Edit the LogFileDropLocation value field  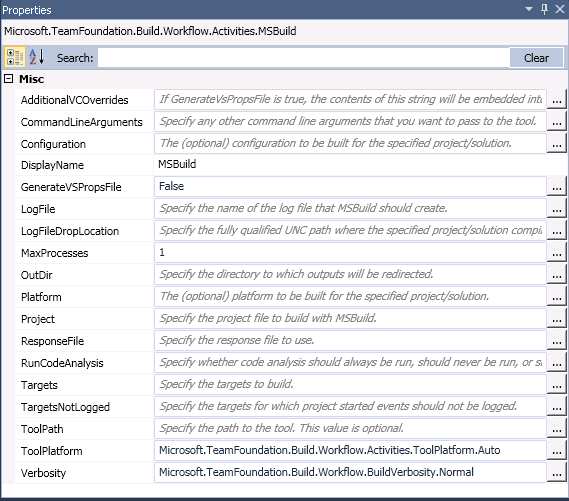pos(350,230)
